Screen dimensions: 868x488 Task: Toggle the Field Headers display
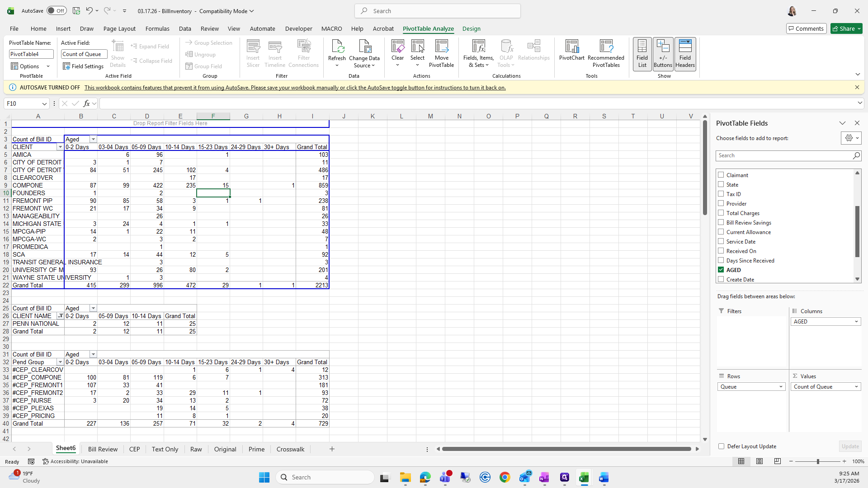pyautogui.click(x=685, y=54)
